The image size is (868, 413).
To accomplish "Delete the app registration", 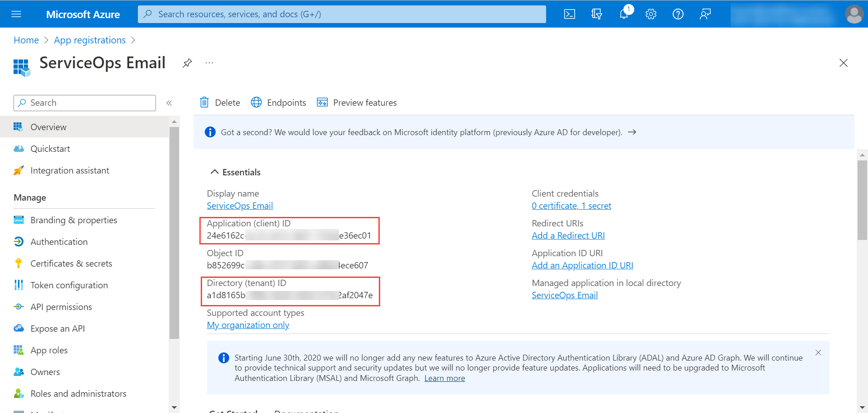I will (220, 103).
